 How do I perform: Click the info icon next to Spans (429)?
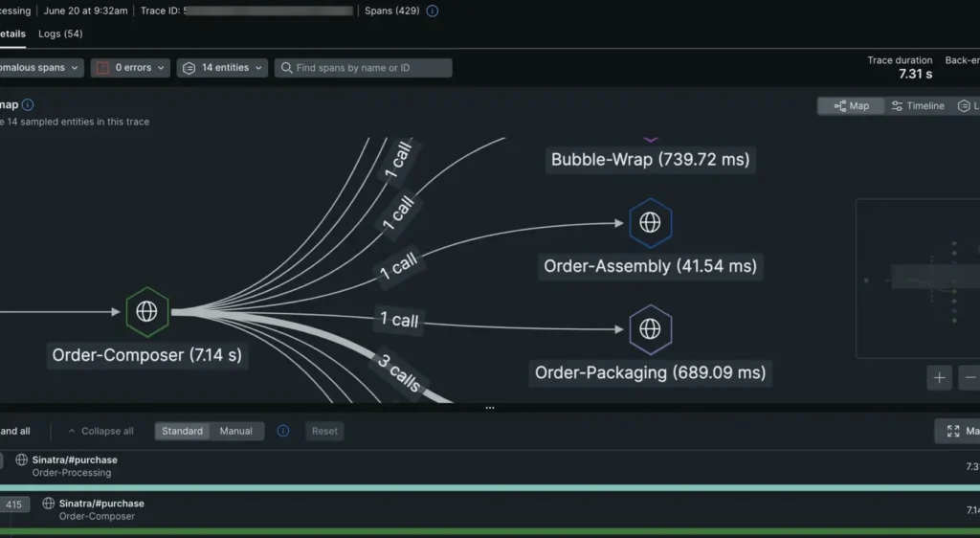432,11
